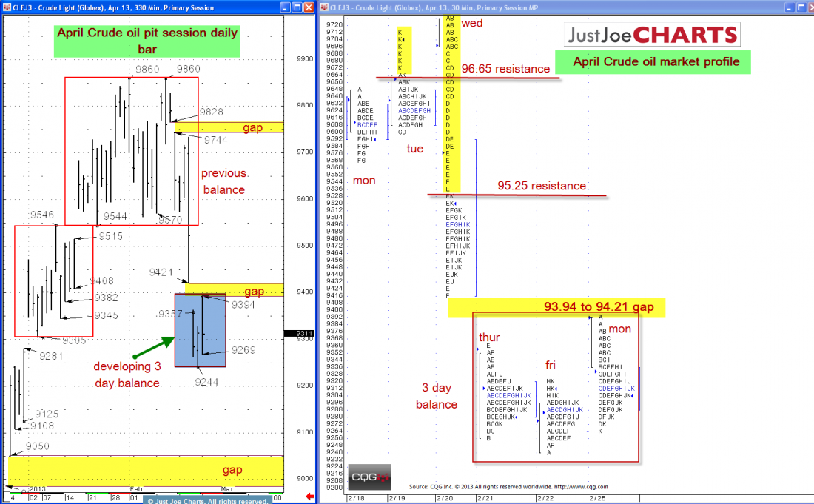
Task: Click the 95.25 resistance line label
Action: click(x=541, y=186)
